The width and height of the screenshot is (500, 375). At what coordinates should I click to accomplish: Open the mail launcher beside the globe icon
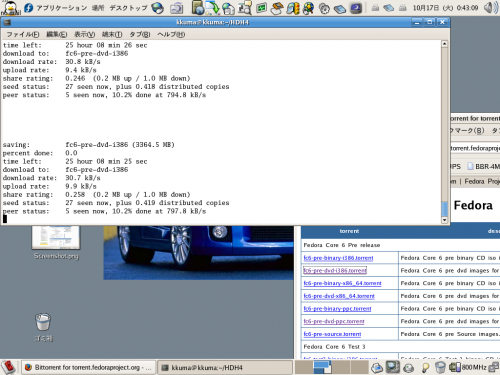pos(176,8)
